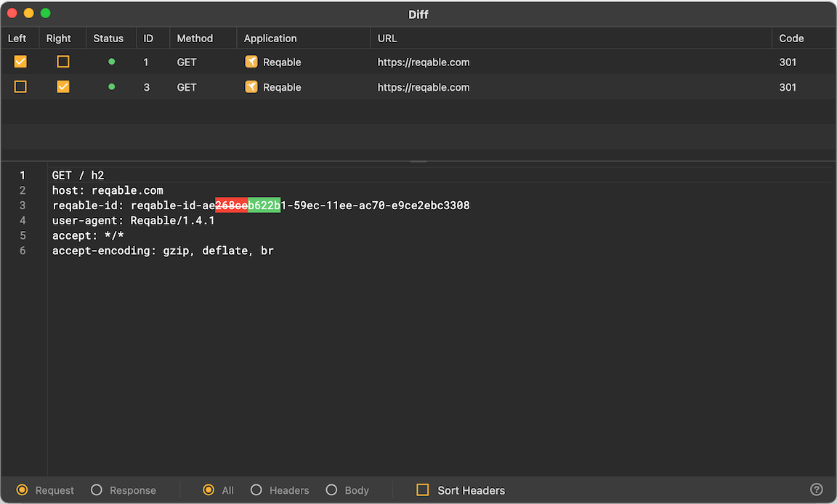Image resolution: width=837 pixels, height=504 pixels.
Task: Click the 301 code in row ID 3
Action: tap(788, 87)
